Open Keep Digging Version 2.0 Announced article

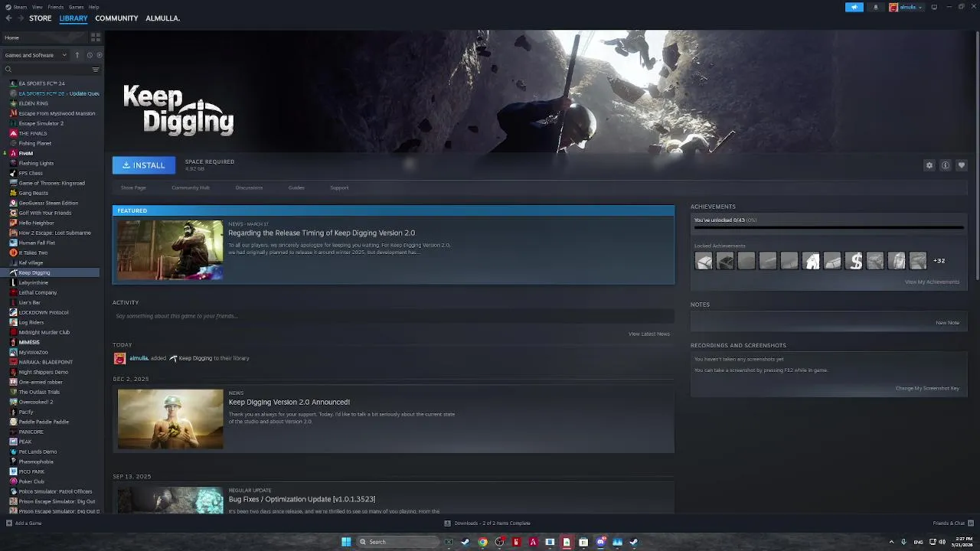(289, 402)
